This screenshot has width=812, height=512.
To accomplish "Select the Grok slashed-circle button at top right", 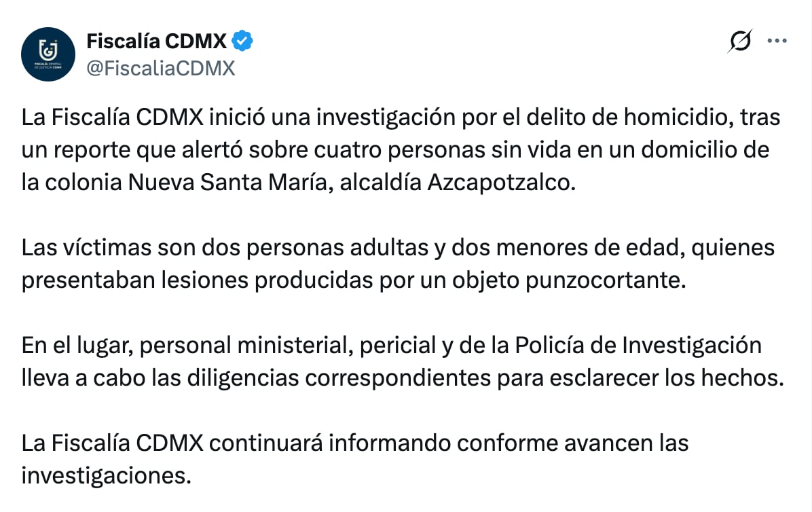I will tap(739, 41).
